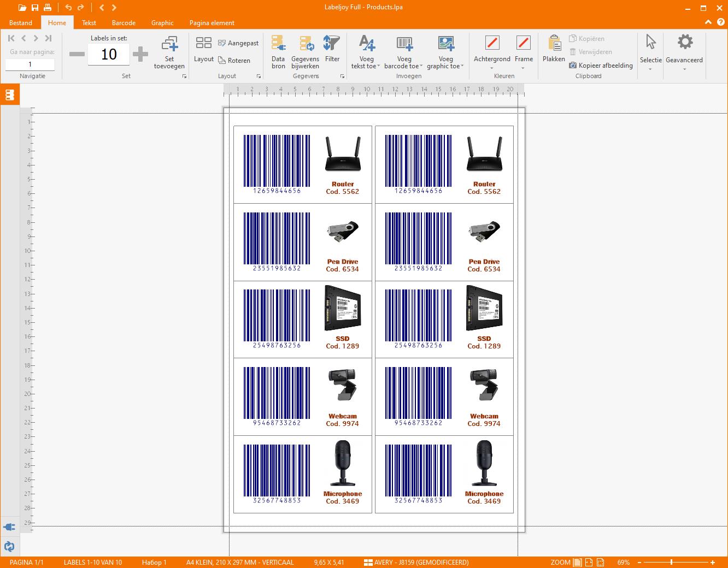Click second zoom page icon

coord(589,562)
